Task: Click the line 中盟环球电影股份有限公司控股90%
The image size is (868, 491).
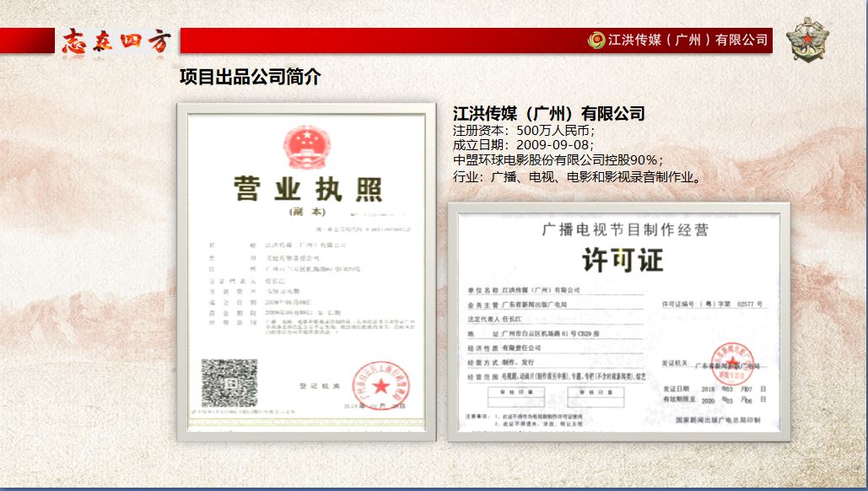Action: click(x=558, y=160)
